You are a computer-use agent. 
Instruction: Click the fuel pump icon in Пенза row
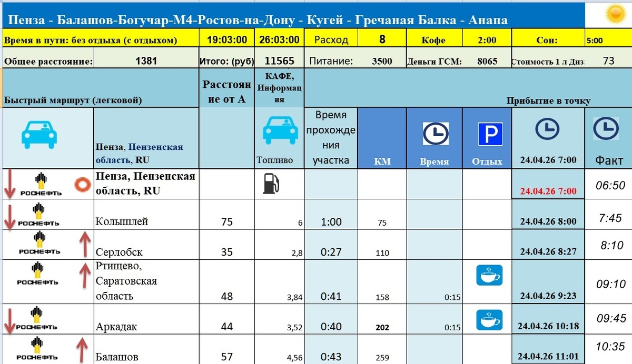[270, 184]
